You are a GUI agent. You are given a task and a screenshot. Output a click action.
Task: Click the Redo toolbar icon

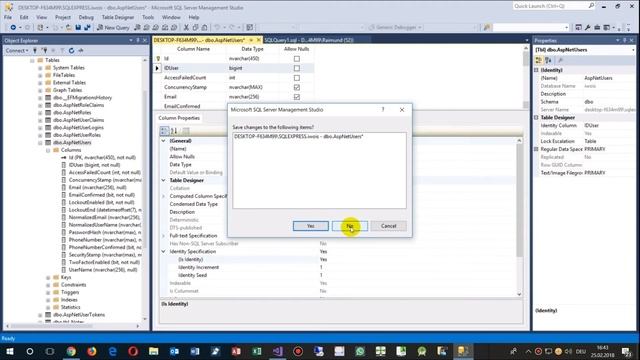[231, 27]
